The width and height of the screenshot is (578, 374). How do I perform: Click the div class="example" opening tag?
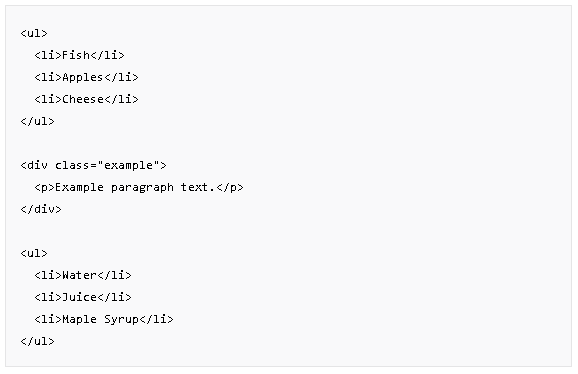tap(94, 165)
